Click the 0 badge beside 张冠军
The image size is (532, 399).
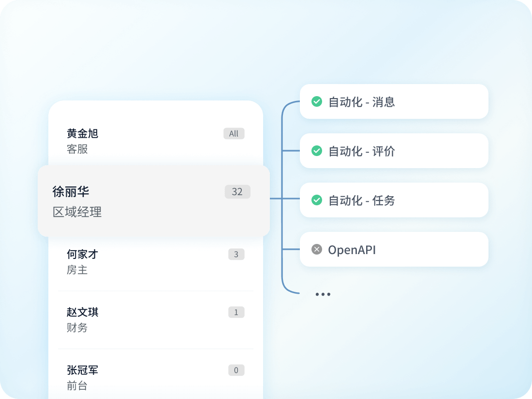(x=236, y=370)
